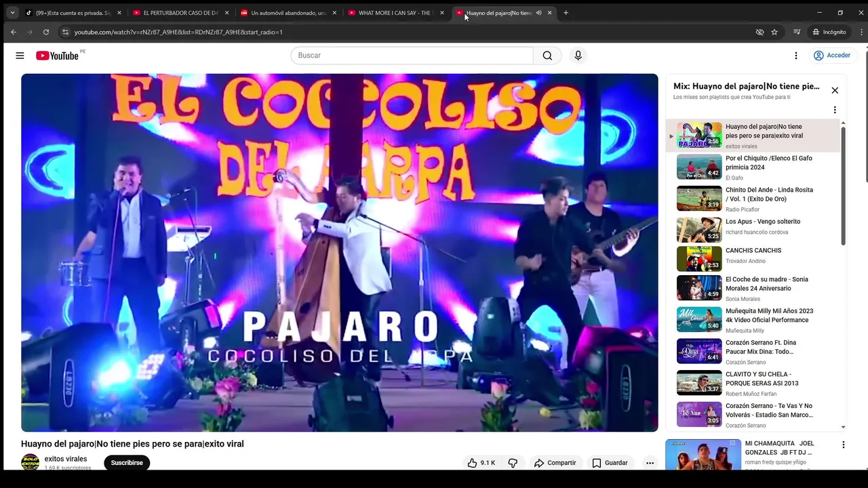Select CLAVITO Y SU CHELA video

pyautogui.click(x=753, y=383)
